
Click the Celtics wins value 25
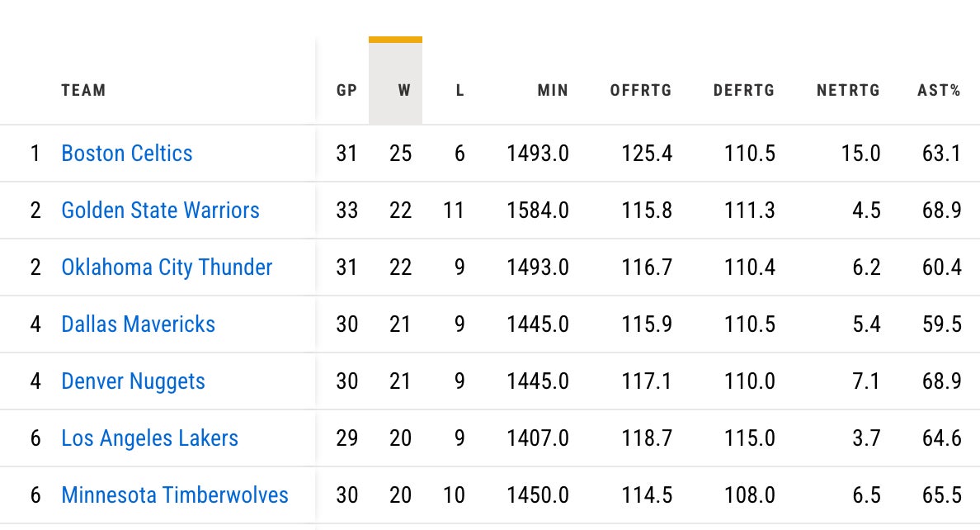point(401,154)
